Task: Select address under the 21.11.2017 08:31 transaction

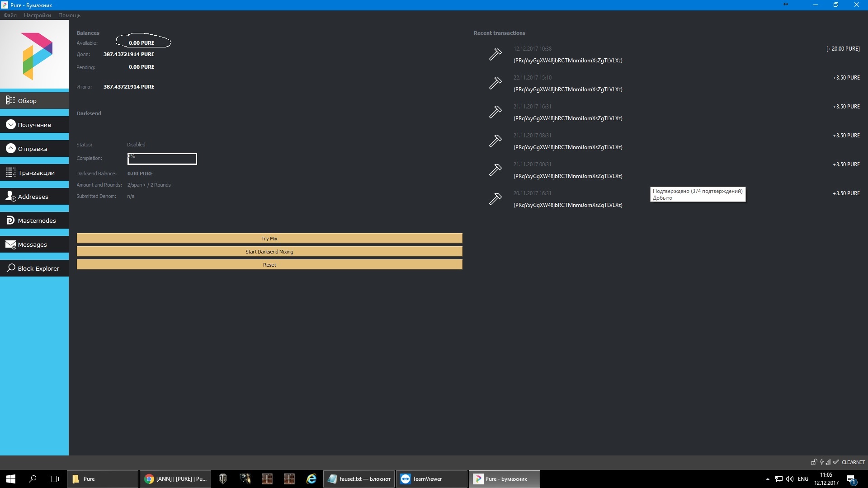Action: pos(568,147)
